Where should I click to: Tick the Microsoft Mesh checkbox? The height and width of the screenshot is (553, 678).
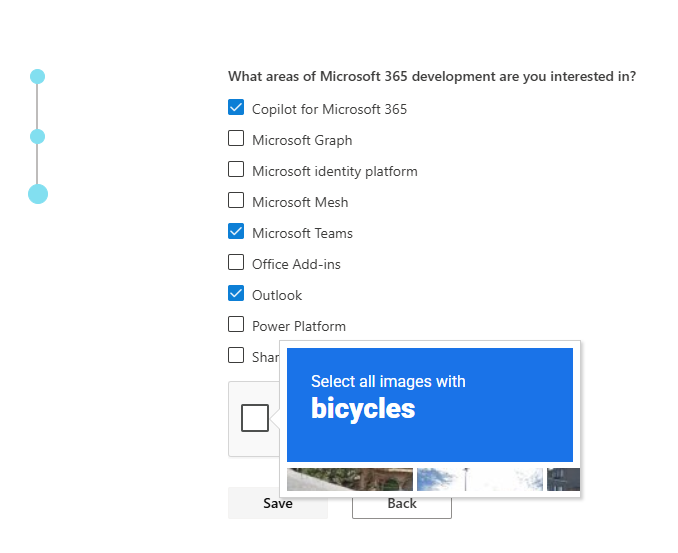tap(236, 200)
